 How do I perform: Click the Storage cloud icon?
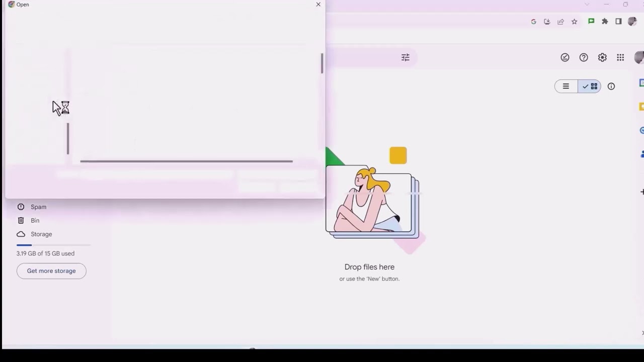click(x=21, y=234)
